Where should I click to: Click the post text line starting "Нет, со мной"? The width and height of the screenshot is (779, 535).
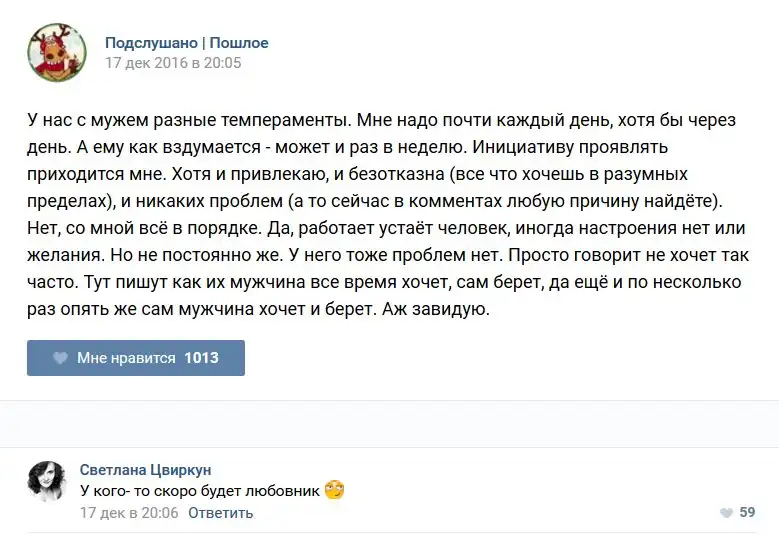[x=373, y=228]
